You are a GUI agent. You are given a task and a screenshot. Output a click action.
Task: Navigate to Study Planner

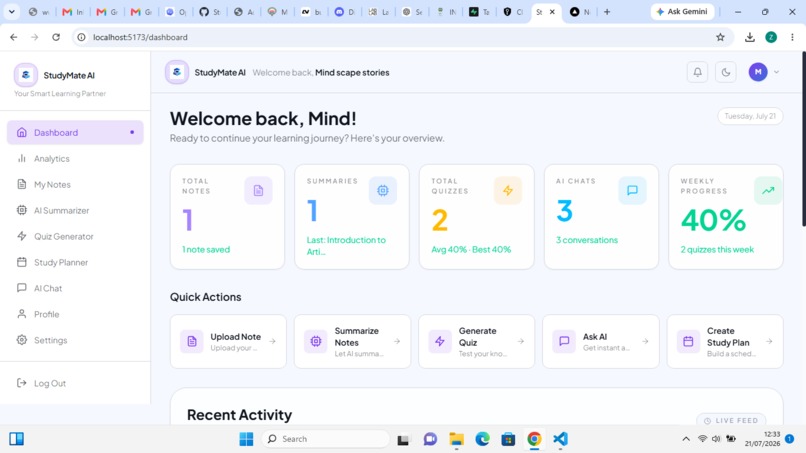(x=75, y=262)
